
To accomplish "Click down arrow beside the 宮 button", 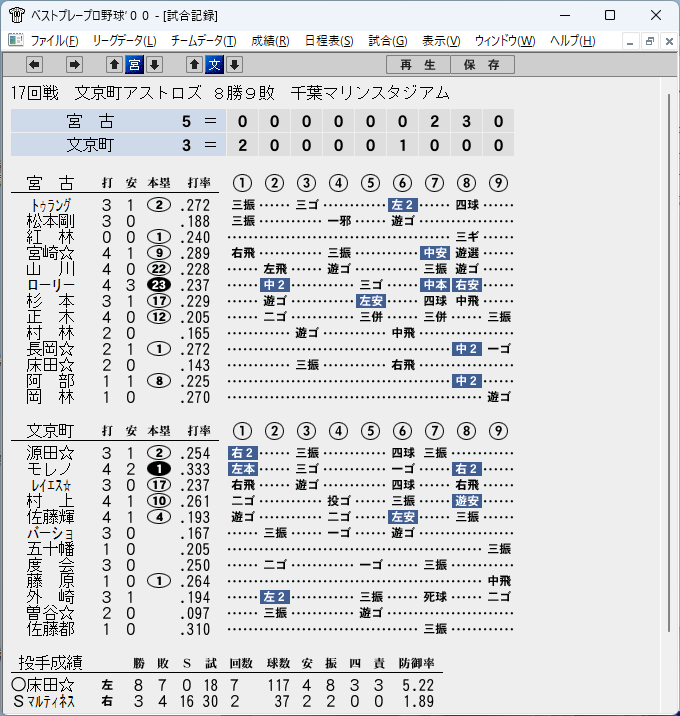I will (154, 65).
